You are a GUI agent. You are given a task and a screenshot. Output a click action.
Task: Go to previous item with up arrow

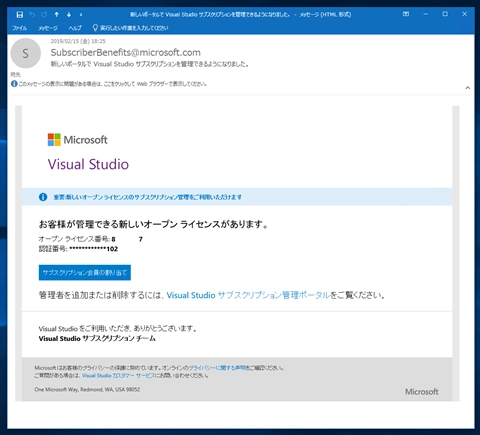57,15
